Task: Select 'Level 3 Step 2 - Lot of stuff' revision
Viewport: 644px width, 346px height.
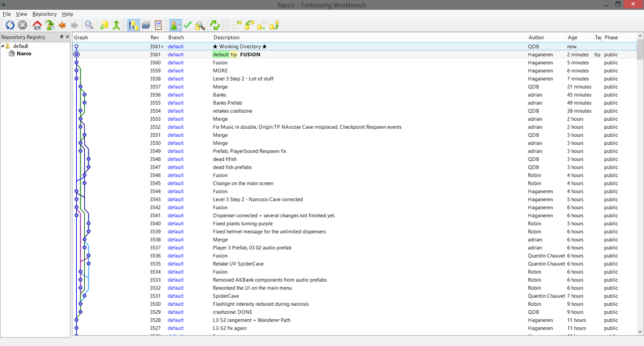Action: [x=354, y=79]
